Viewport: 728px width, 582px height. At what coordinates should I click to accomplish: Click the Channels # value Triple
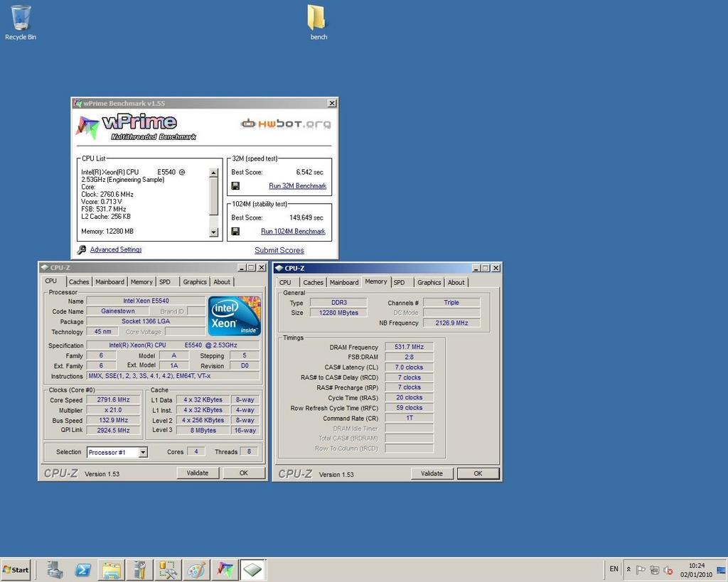[x=451, y=303]
